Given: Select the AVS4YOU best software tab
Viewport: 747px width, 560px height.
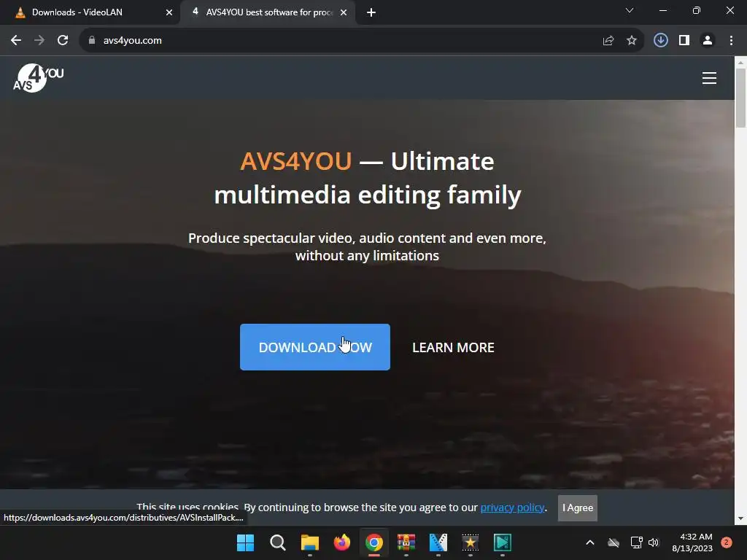Looking at the screenshot, I should click(269, 12).
